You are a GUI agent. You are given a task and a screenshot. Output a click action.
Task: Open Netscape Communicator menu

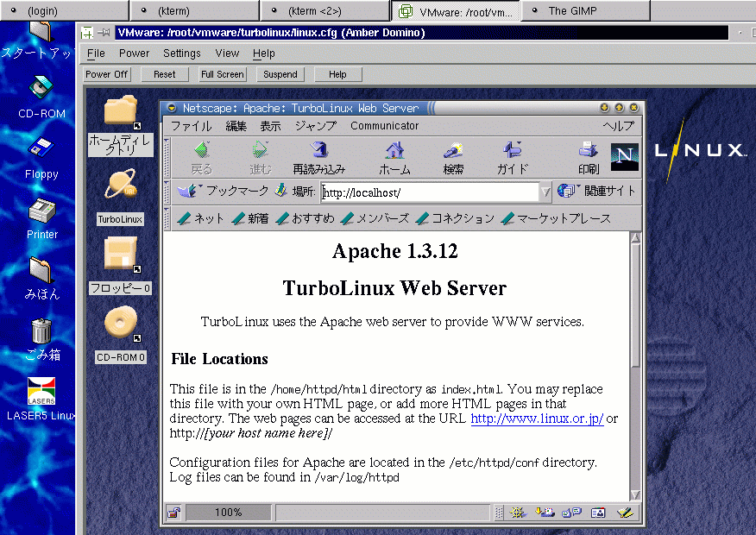384,126
